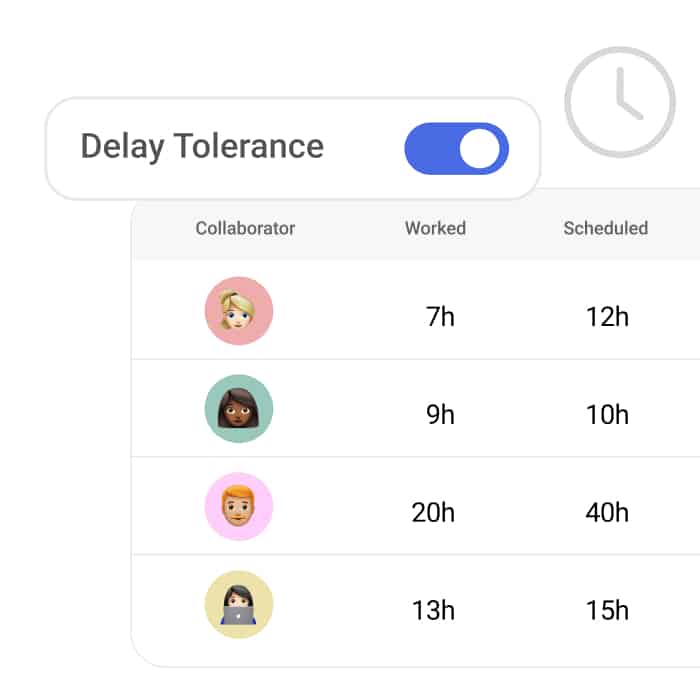
Task: Toggle the Delay Tolerance switch
Action: click(x=456, y=149)
